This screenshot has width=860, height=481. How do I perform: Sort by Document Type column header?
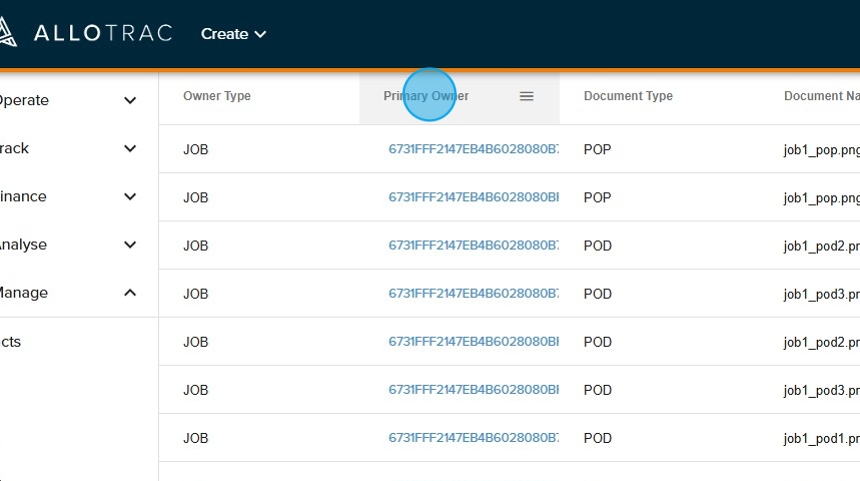click(628, 96)
